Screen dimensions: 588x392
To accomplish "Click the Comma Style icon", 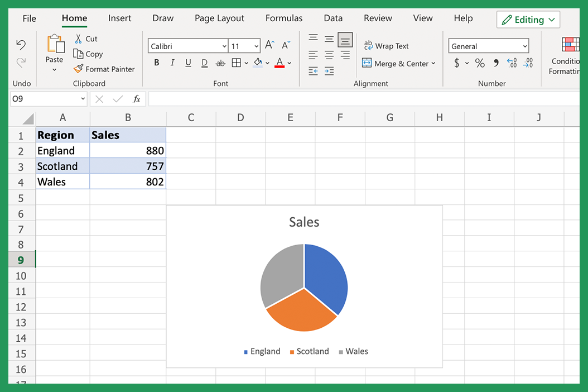I will pyautogui.click(x=495, y=63).
